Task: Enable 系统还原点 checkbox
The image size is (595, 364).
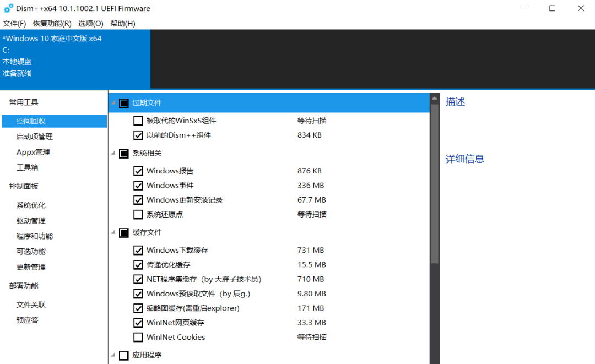Action: (138, 215)
